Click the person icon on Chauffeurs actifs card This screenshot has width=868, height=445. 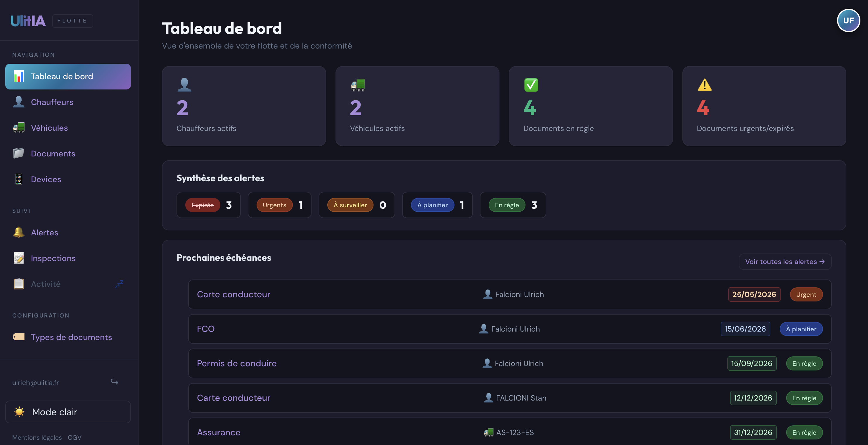[x=184, y=84]
